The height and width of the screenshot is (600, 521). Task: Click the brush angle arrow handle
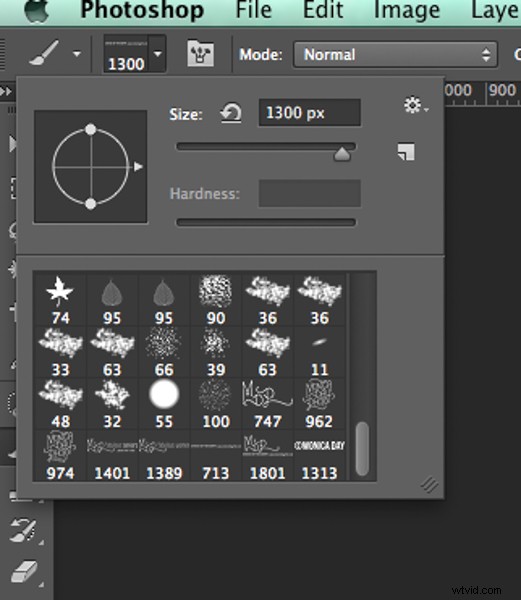[138, 167]
